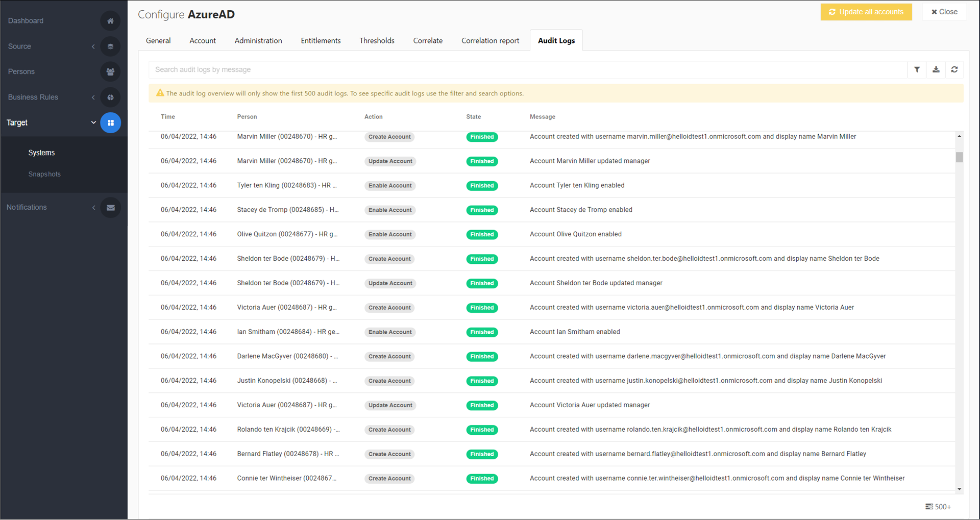
Task: Close the AzureAD configuration
Action: tap(944, 12)
